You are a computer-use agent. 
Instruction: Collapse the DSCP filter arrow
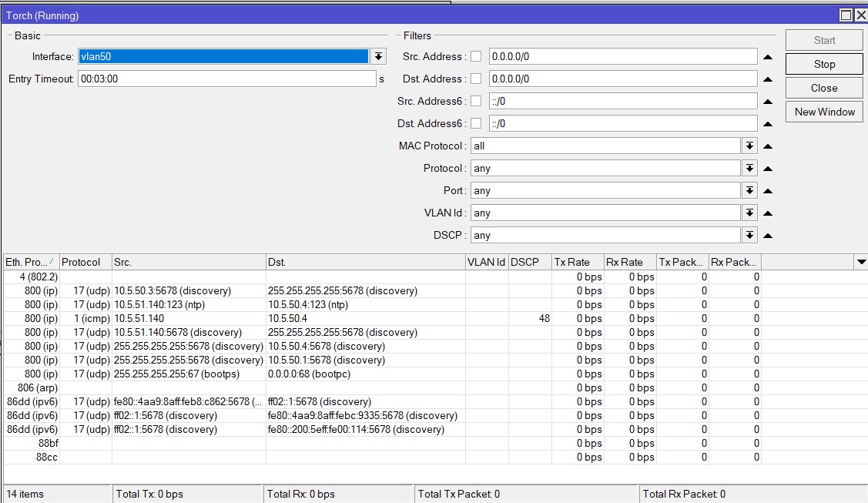point(768,236)
